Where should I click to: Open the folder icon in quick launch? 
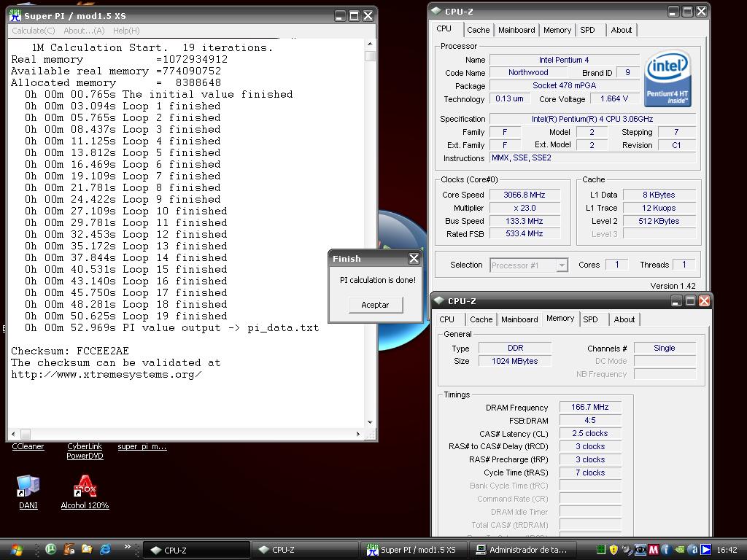click(x=87, y=549)
